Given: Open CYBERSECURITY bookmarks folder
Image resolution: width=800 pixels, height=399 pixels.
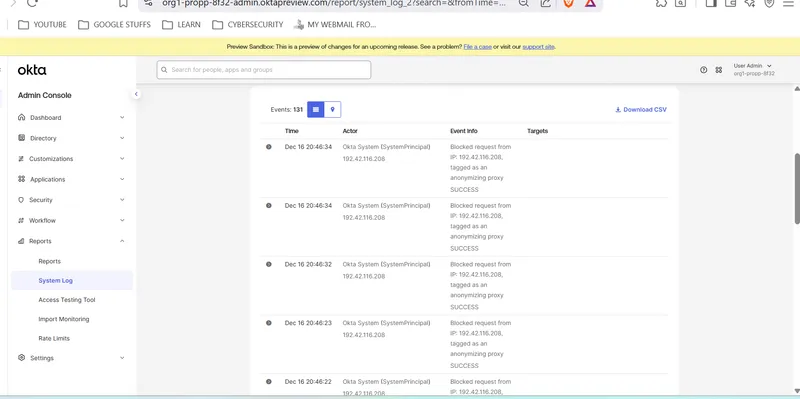Looking at the screenshot, I should 247,24.
